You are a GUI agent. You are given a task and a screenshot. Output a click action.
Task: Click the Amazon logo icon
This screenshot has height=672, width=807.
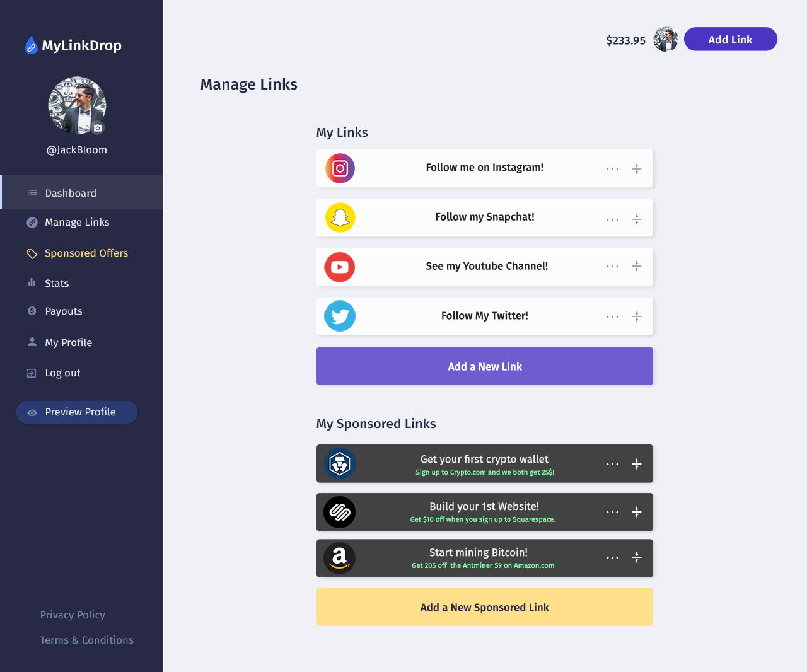340,558
